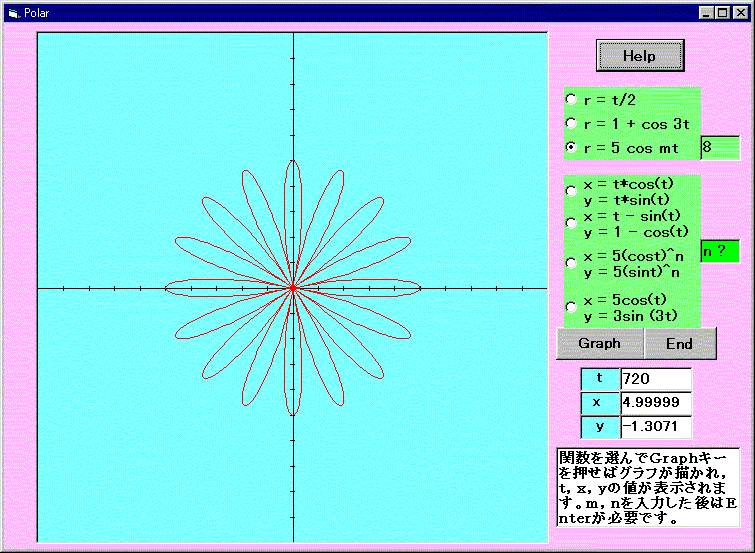Click the Japanese instructions text box

tap(648, 487)
